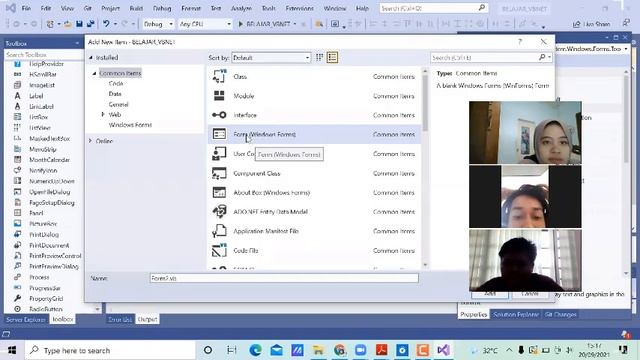The width and height of the screenshot is (640, 360).
Task: Open Adobe Acrobat from the taskbar
Action: click(382, 350)
